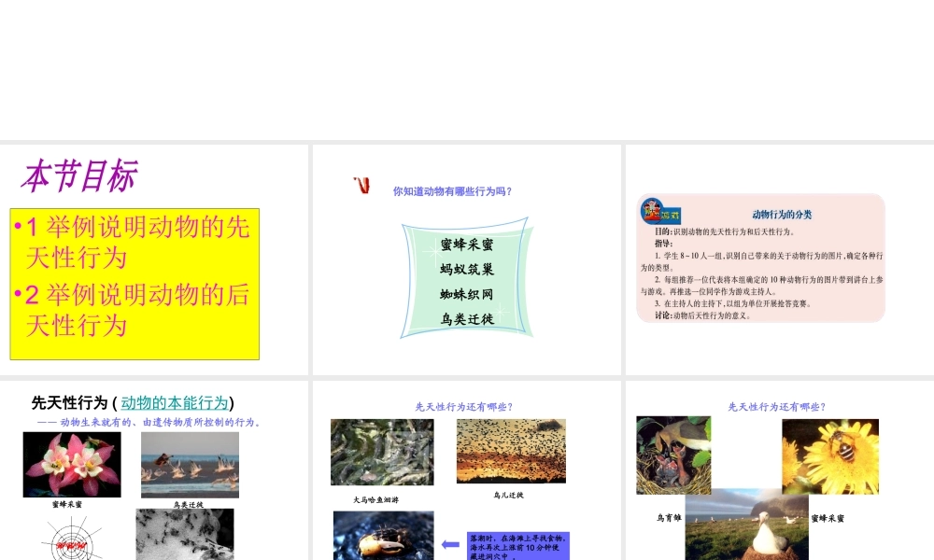The width and height of the screenshot is (934, 560).
Task: Click the blue text box about 落潮时
Action: tap(518, 546)
